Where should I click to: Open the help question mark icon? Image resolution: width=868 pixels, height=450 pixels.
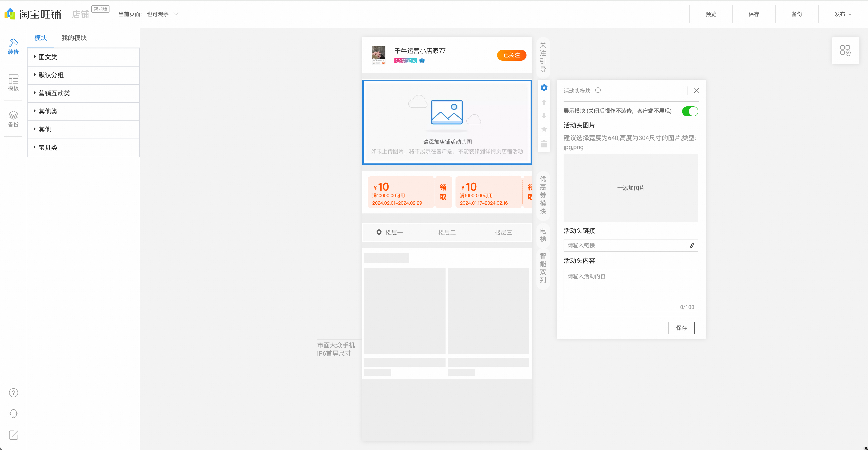coord(14,393)
